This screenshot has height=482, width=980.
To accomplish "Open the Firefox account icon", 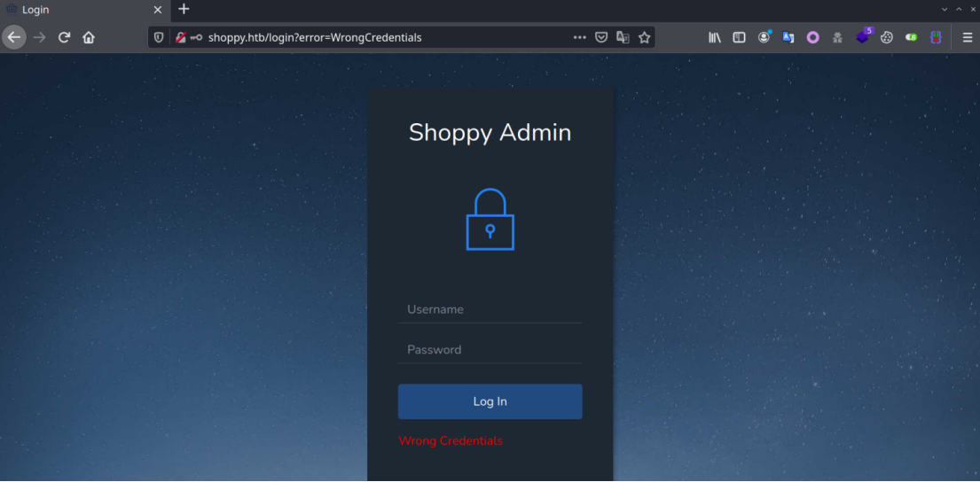I will click(764, 37).
